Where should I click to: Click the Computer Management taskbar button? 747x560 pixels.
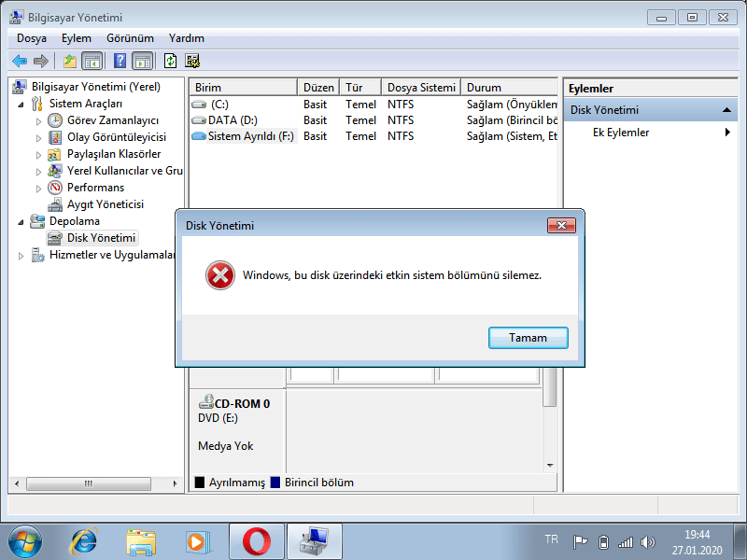click(x=315, y=542)
